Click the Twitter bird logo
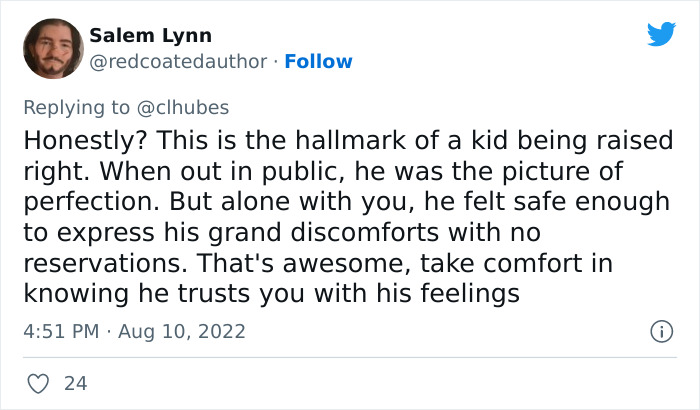 pos(661,34)
